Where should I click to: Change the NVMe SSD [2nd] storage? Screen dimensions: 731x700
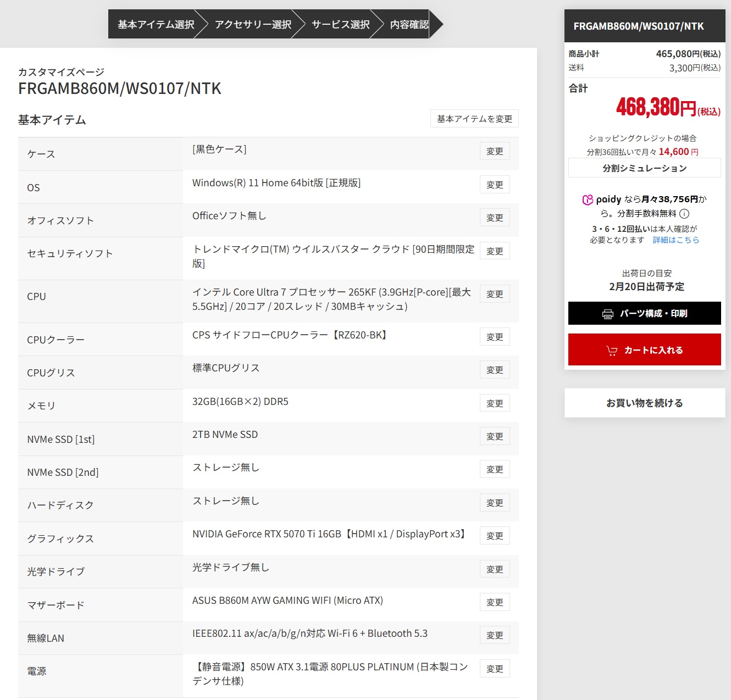tap(495, 469)
